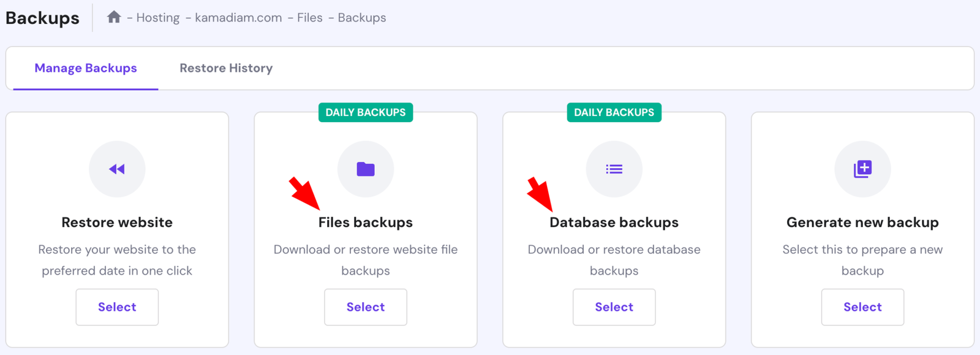Open kamadiam.com breadcrumb link
The width and height of the screenshot is (980, 355).
[x=238, y=18]
